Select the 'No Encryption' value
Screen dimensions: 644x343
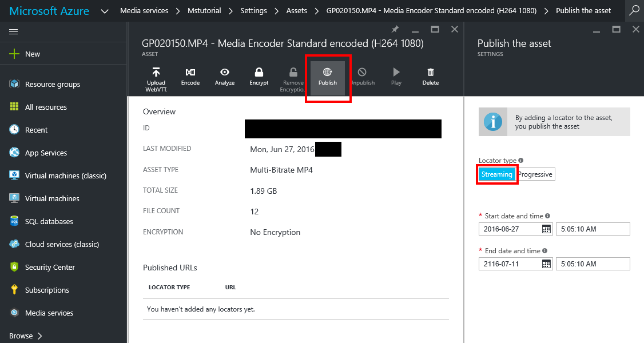coord(275,232)
